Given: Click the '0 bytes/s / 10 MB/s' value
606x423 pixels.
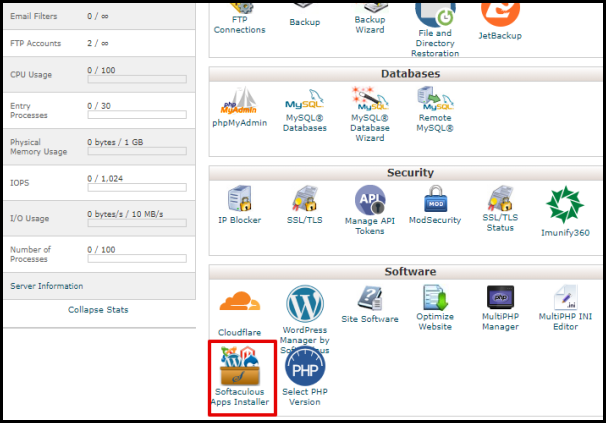Looking at the screenshot, I should pyautogui.click(x=125, y=214).
